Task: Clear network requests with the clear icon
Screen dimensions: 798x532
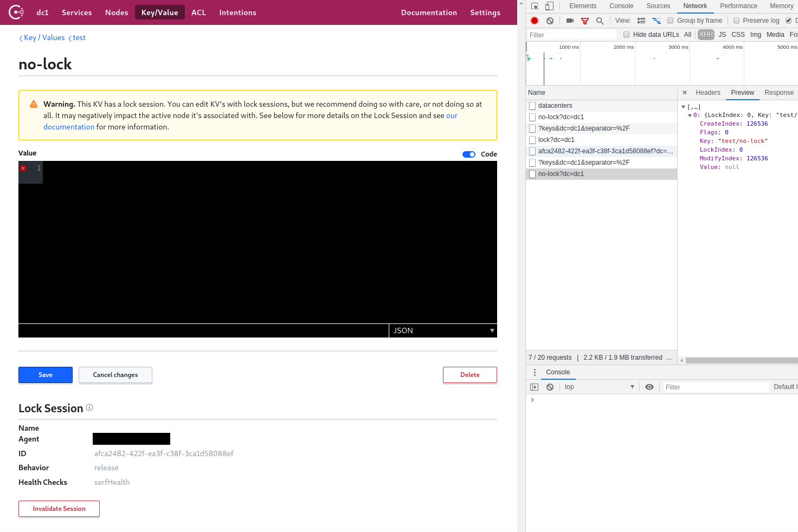Action: coord(549,20)
